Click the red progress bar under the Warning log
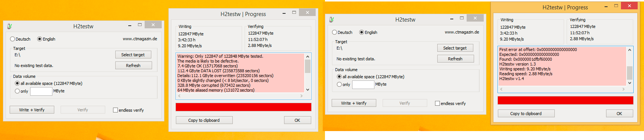The width and height of the screenshot is (644, 140). pyautogui.click(x=244, y=107)
